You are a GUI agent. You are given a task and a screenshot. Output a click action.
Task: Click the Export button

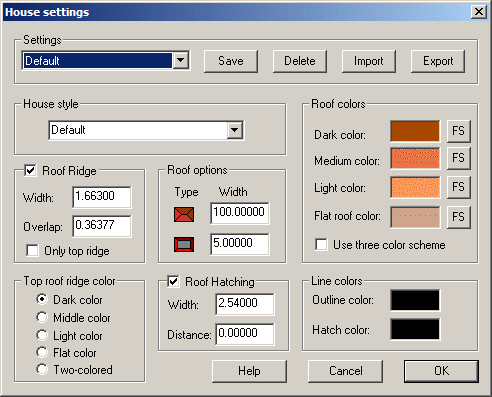[x=438, y=61]
